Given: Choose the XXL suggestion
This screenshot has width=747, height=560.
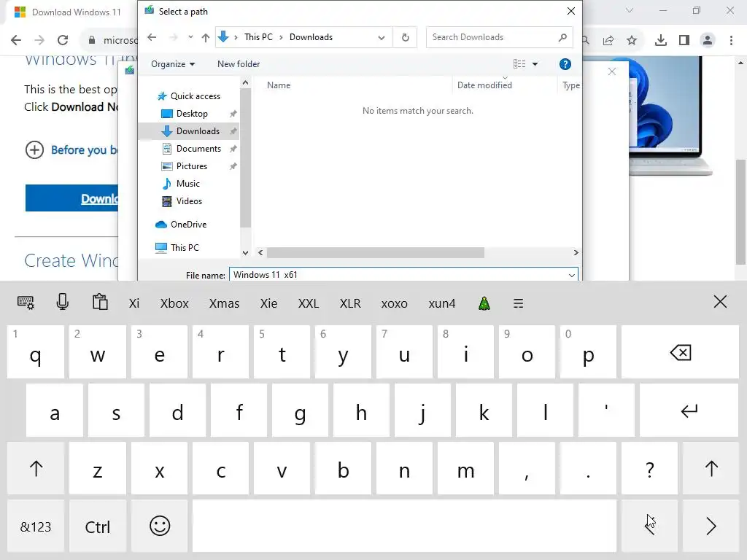Looking at the screenshot, I should point(309,303).
